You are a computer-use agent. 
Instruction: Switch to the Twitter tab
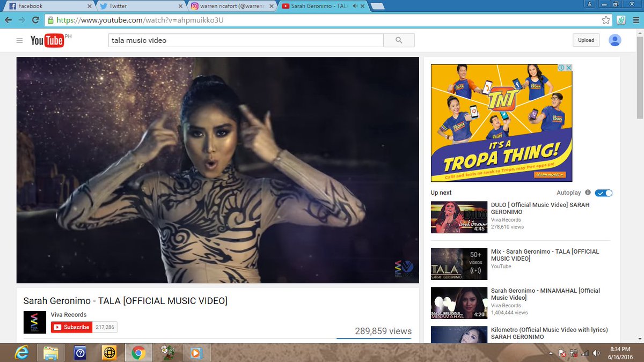click(142, 6)
